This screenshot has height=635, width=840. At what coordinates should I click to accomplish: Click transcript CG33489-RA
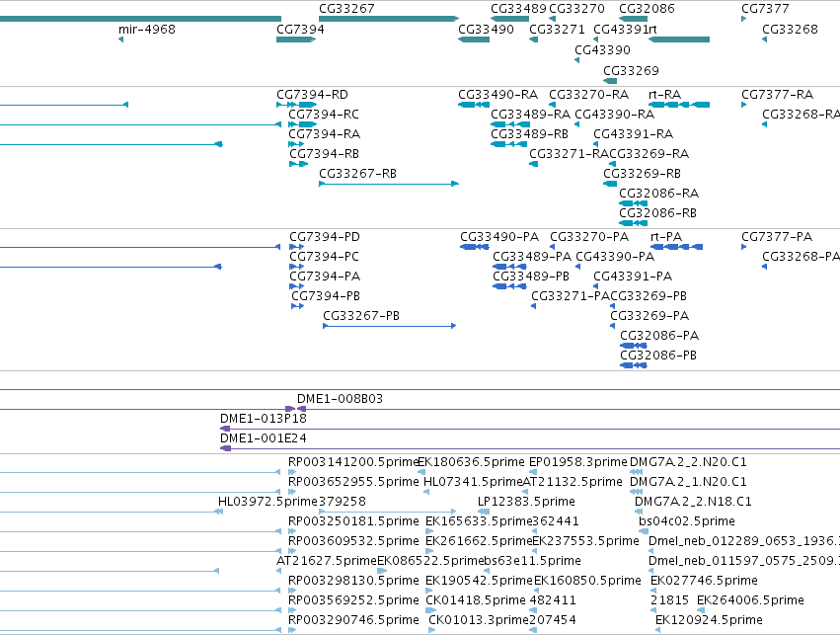tap(530, 115)
